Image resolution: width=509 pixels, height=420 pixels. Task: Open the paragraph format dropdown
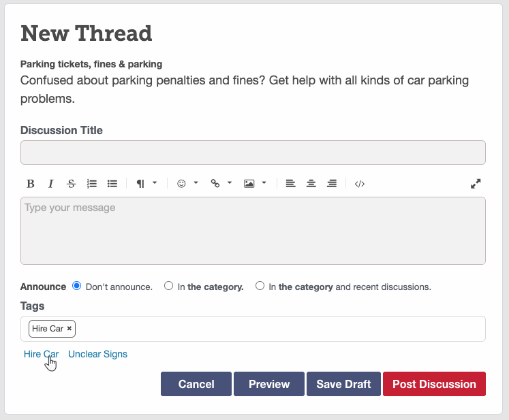click(x=146, y=184)
